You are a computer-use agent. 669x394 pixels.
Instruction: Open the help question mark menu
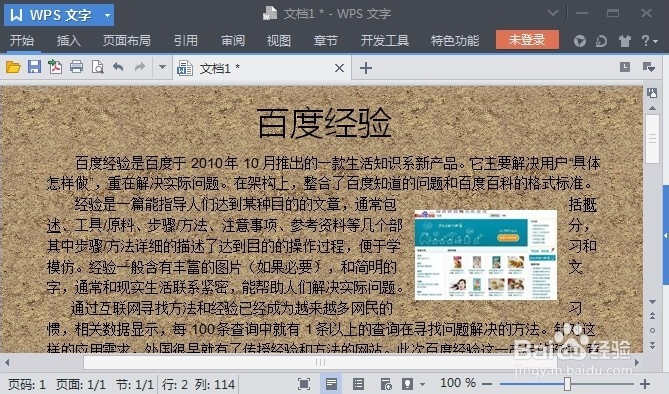click(649, 41)
